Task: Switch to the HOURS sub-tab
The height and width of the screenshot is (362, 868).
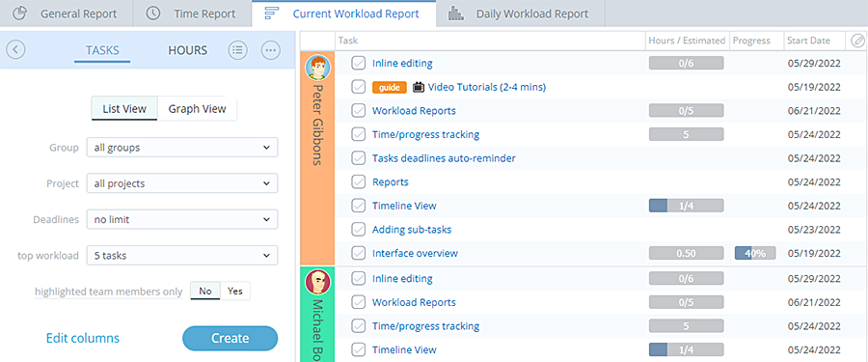Action: pos(188,50)
